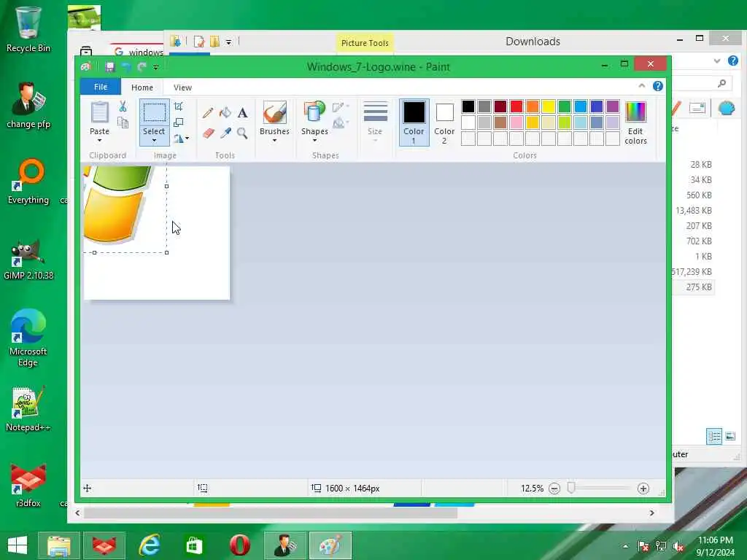
Task: Switch to the Home ribbon tab
Action: click(142, 87)
